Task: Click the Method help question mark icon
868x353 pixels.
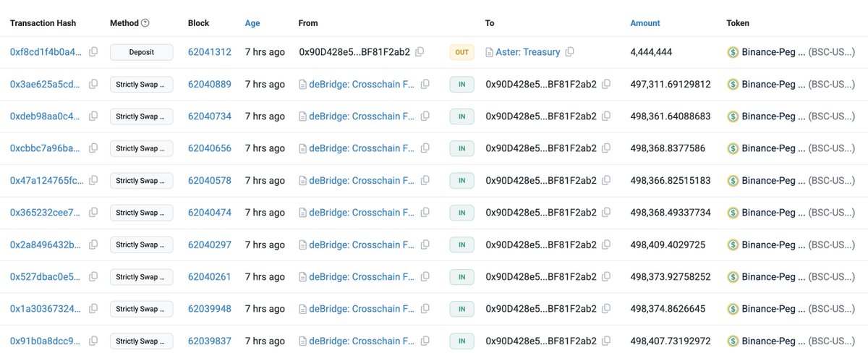Action: tap(145, 23)
